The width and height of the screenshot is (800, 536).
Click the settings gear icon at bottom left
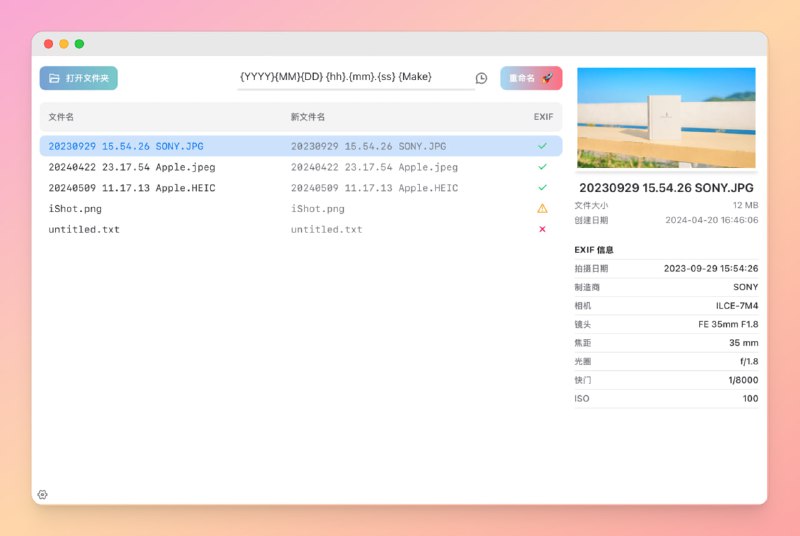click(x=42, y=494)
